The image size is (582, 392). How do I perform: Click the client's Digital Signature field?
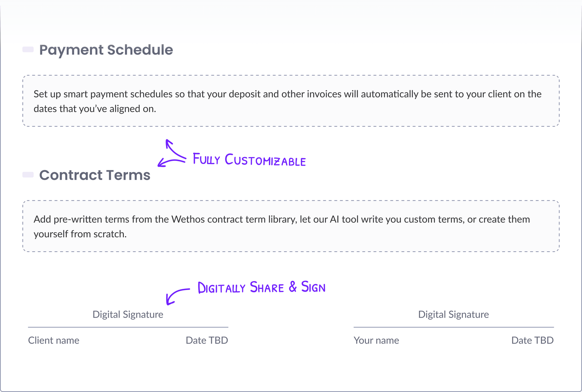[x=128, y=314]
